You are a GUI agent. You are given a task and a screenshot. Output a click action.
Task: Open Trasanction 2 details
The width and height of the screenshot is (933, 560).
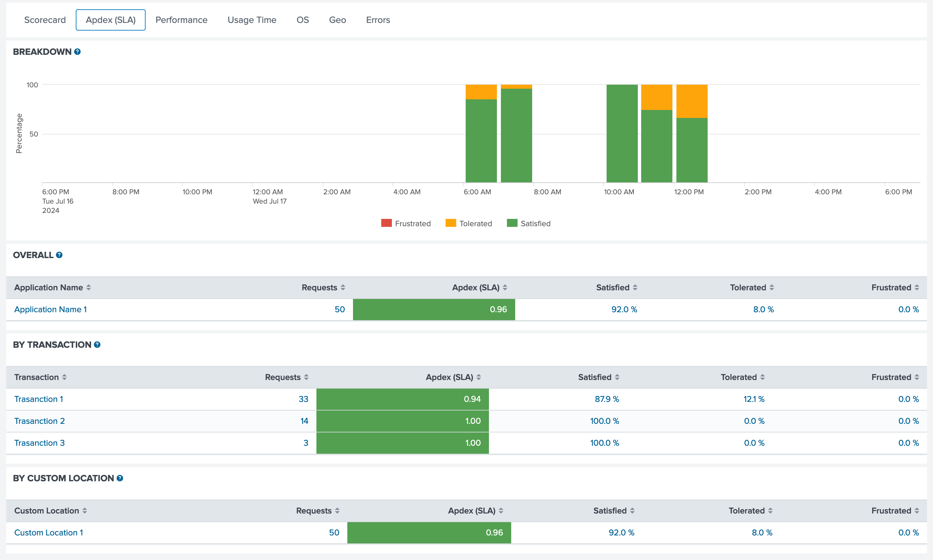39,421
